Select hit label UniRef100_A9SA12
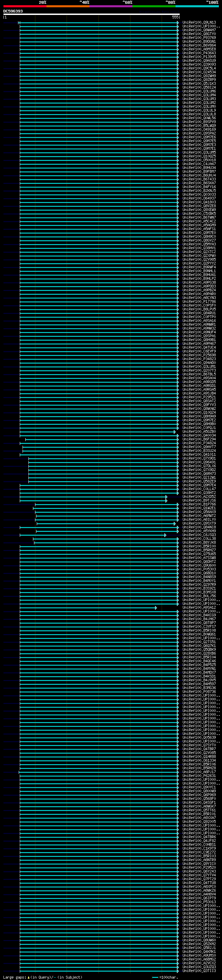222x980 pixels. 199,608
